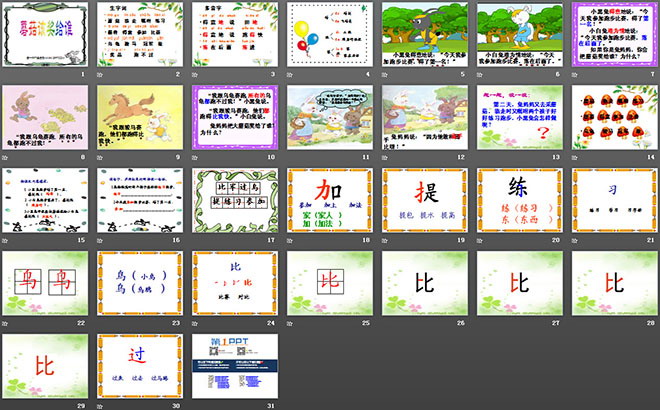Click the animation star under slide 6

coord(480,75)
